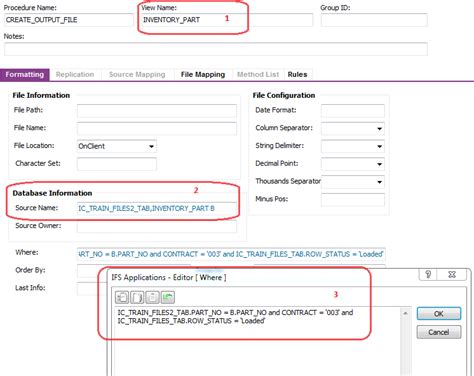Click the 'Database Information' heading
The height and width of the screenshot is (376, 474).
coord(52,193)
